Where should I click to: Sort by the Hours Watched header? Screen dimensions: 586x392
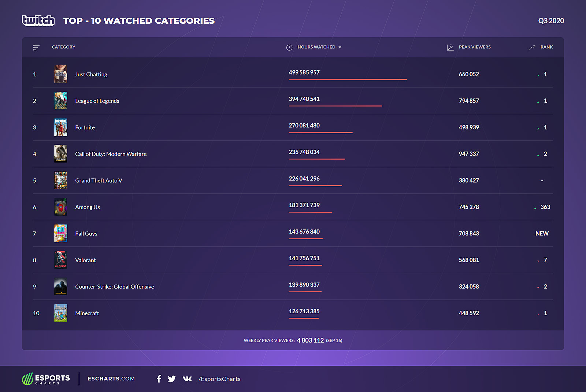(316, 47)
